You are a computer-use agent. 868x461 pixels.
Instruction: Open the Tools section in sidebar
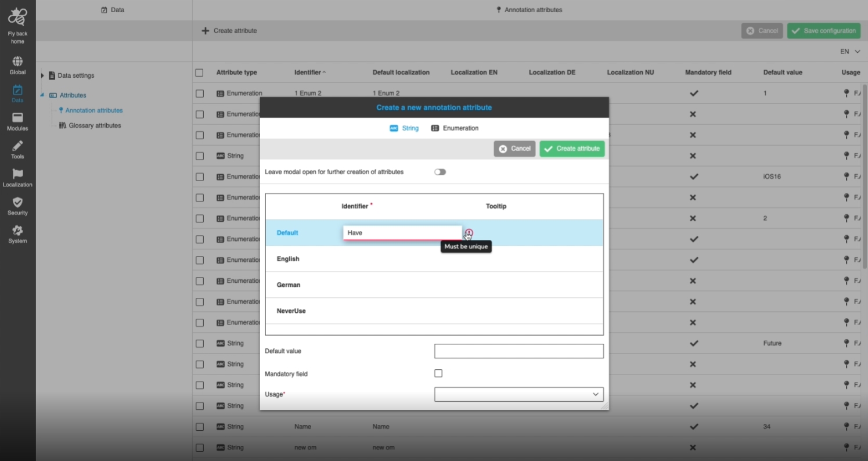17,150
